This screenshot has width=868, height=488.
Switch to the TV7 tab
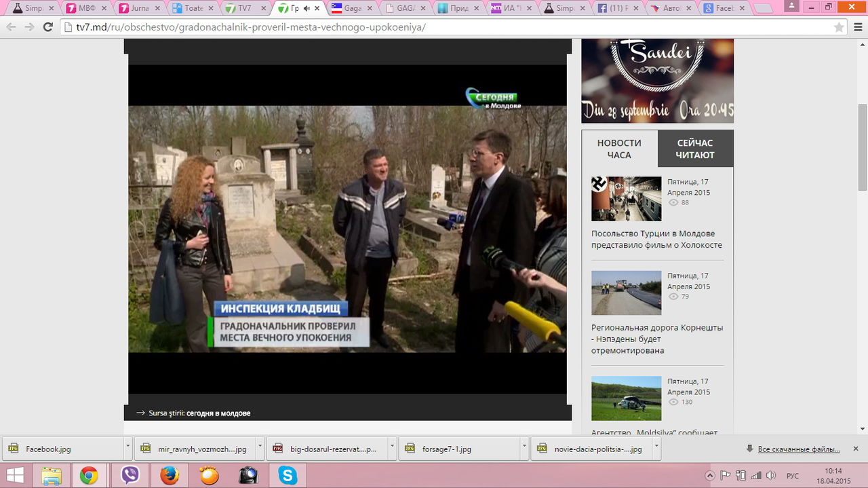[x=244, y=9]
